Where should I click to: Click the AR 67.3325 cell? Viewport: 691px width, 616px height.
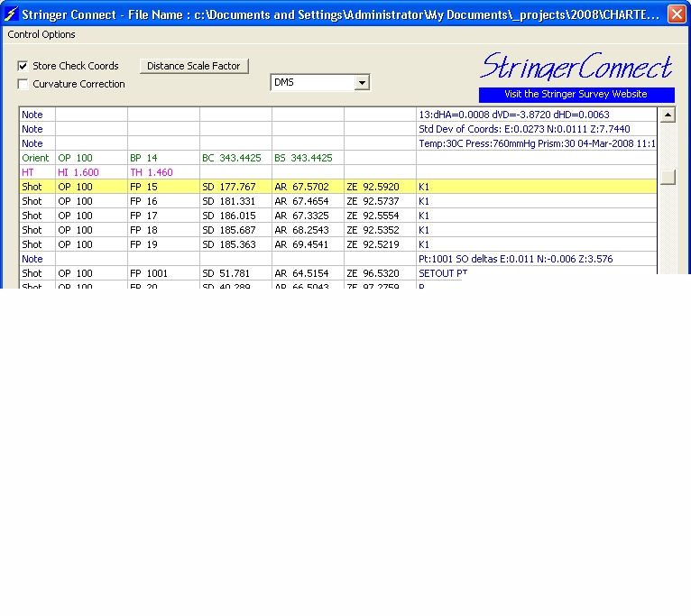[308, 216]
